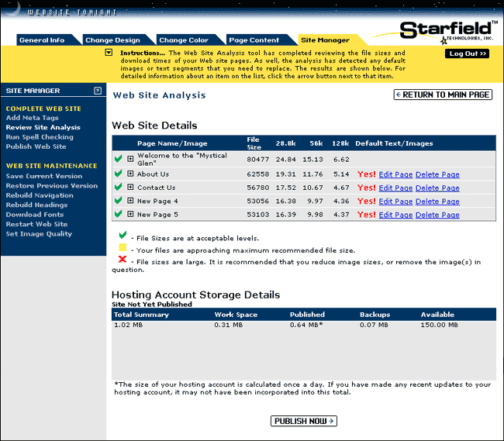The height and width of the screenshot is (441, 504).
Task: Click Publish Web Site sidebar link
Action: [36, 146]
